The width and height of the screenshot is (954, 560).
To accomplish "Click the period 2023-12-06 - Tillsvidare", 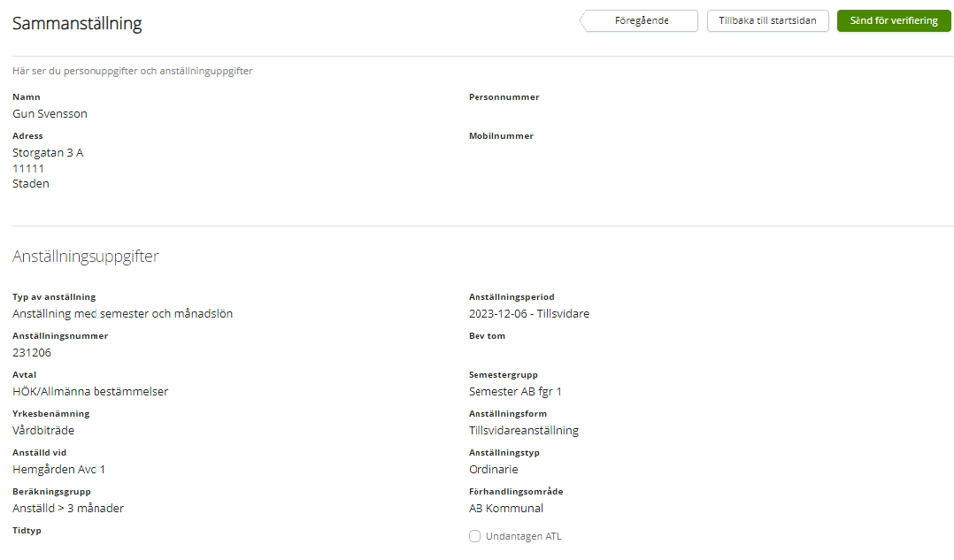I will click(528, 314).
